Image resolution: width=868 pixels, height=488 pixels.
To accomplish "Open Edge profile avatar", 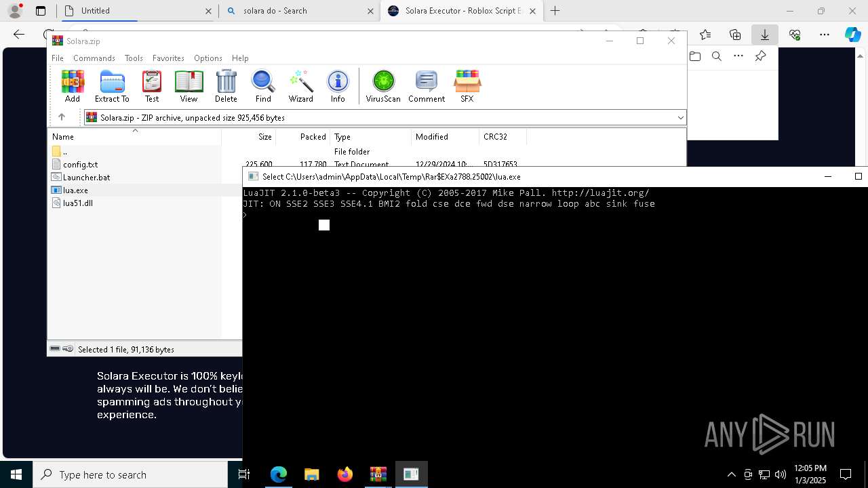I will [x=15, y=11].
